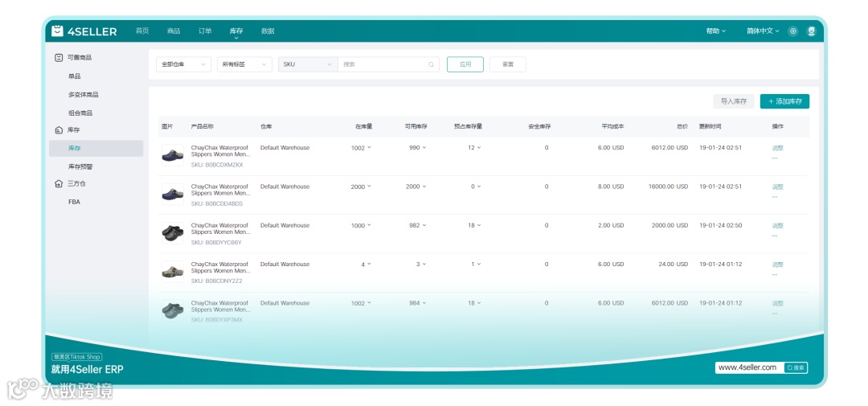Switch to the 订单 top menu
Image resolution: width=868 pixels, height=406 pixels.
point(205,31)
